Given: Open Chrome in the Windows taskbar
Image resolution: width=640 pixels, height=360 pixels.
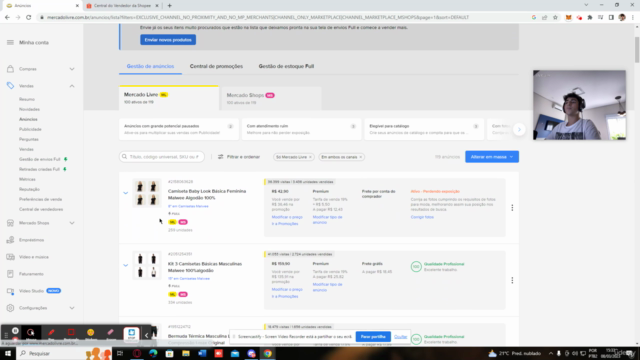Looking at the screenshot, I should click(268, 353).
